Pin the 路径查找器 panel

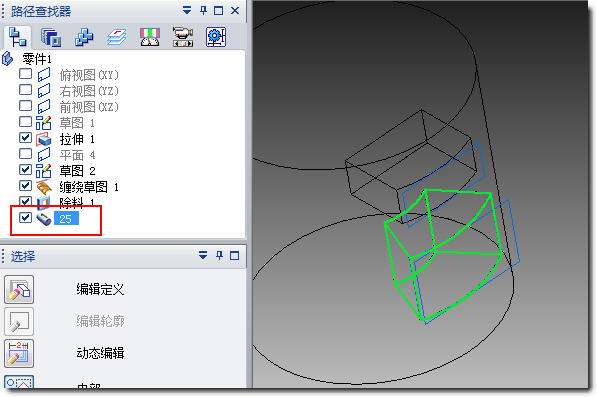point(203,10)
